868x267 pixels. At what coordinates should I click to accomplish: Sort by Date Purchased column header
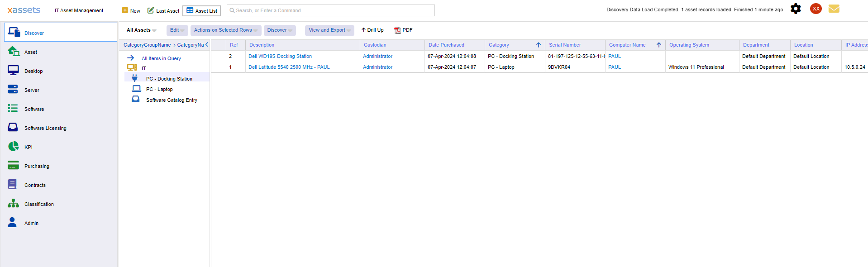(446, 45)
